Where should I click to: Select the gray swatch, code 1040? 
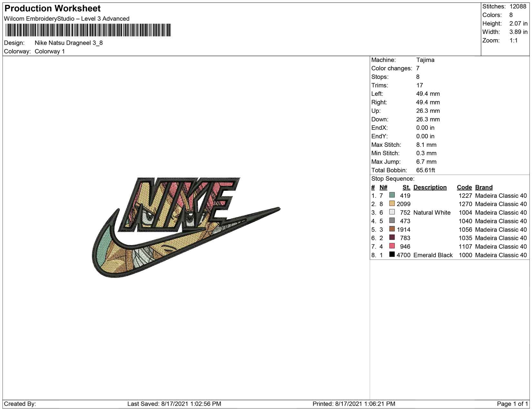click(392, 221)
